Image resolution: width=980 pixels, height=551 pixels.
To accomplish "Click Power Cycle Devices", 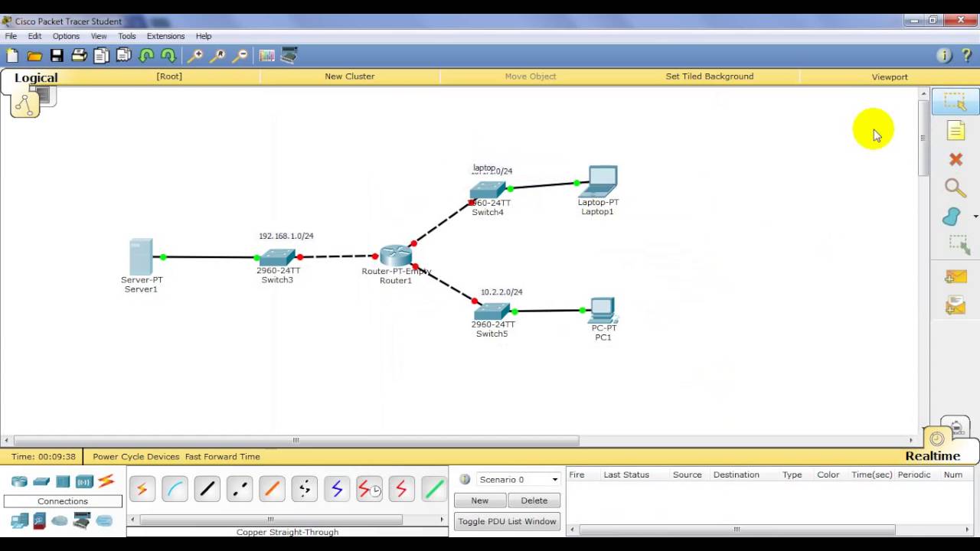I will (x=136, y=457).
